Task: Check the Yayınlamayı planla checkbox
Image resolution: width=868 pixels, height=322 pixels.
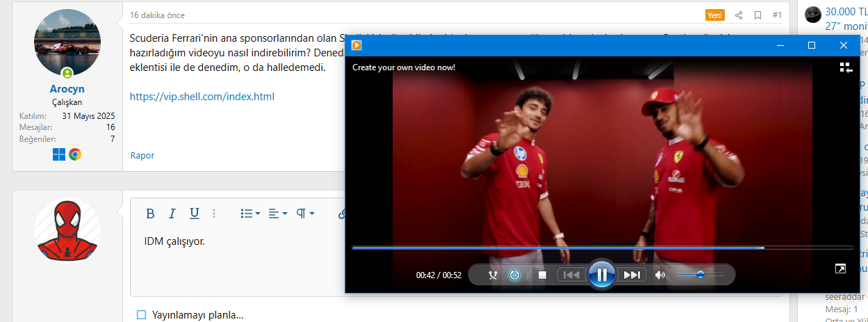Action: coord(141,315)
